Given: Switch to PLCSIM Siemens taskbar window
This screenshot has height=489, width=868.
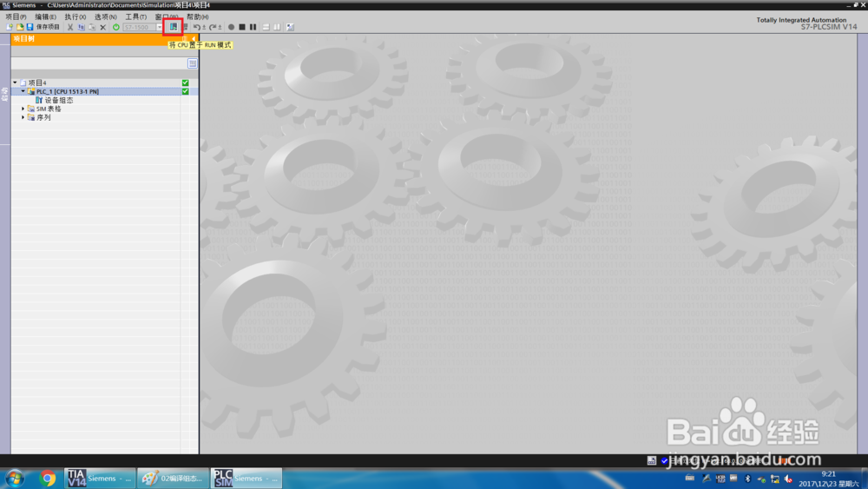Looking at the screenshot, I should [247, 479].
